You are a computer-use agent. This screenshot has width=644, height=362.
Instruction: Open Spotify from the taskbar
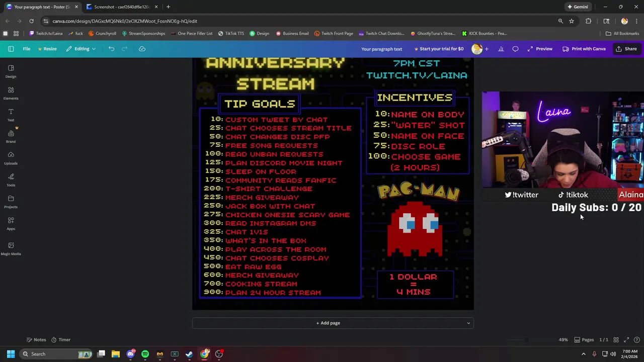click(145, 354)
